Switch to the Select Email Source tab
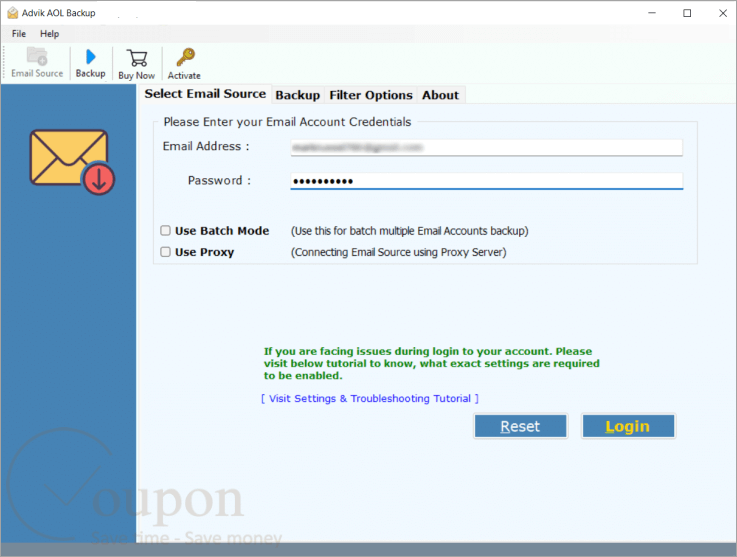The image size is (737, 557). pyautogui.click(x=205, y=94)
